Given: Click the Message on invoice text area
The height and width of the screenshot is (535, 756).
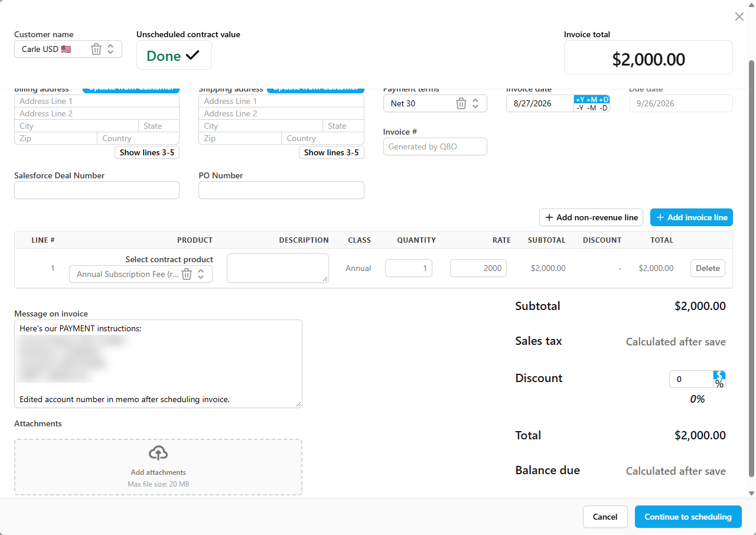Looking at the screenshot, I should (158, 364).
